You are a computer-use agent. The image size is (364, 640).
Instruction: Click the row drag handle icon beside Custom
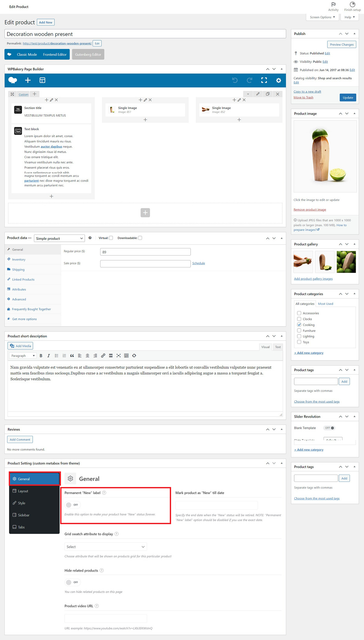[12, 94]
